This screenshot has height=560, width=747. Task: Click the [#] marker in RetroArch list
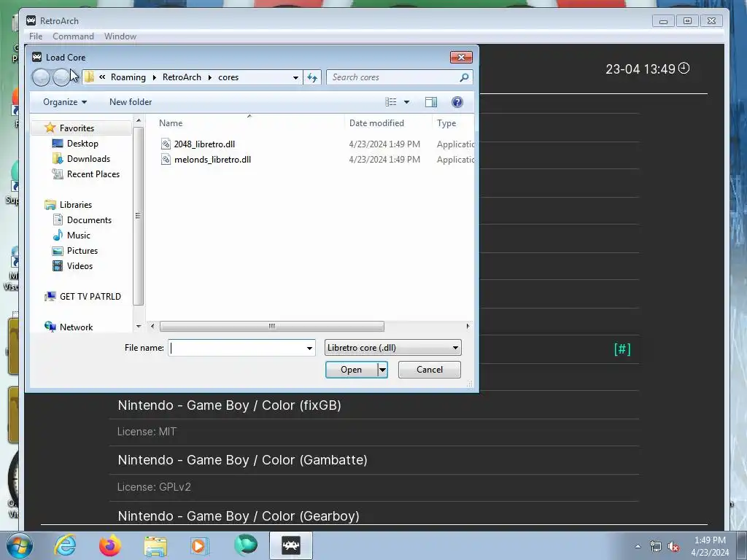click(x=622, y=349)
